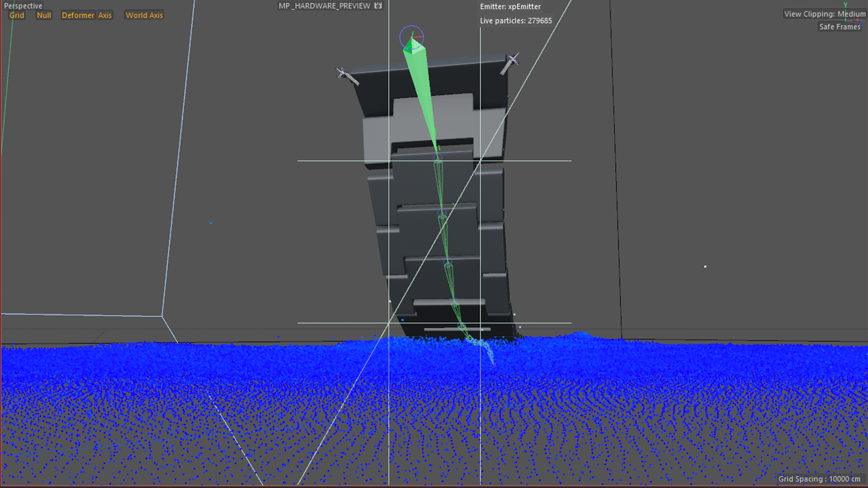
Task: Toggle the Deformer display filter tag
Action: click(78, 15)
